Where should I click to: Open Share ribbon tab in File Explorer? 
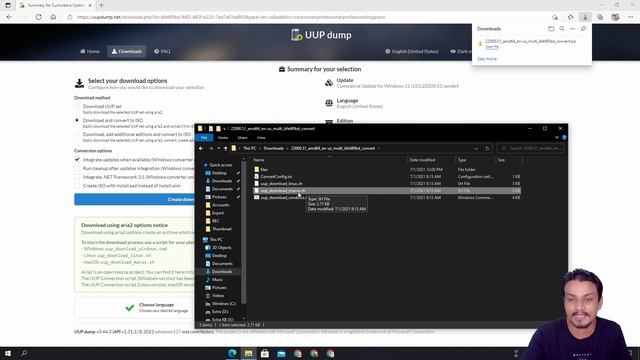(242, 138)
